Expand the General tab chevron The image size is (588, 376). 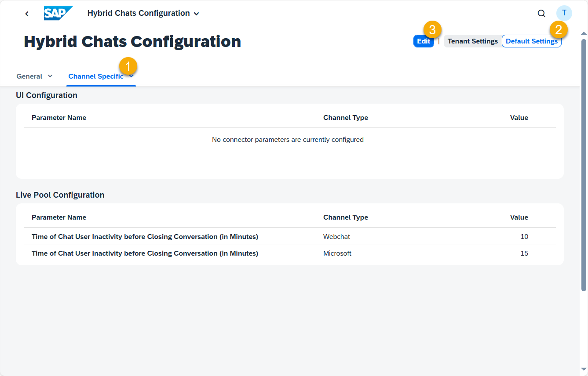50,76
